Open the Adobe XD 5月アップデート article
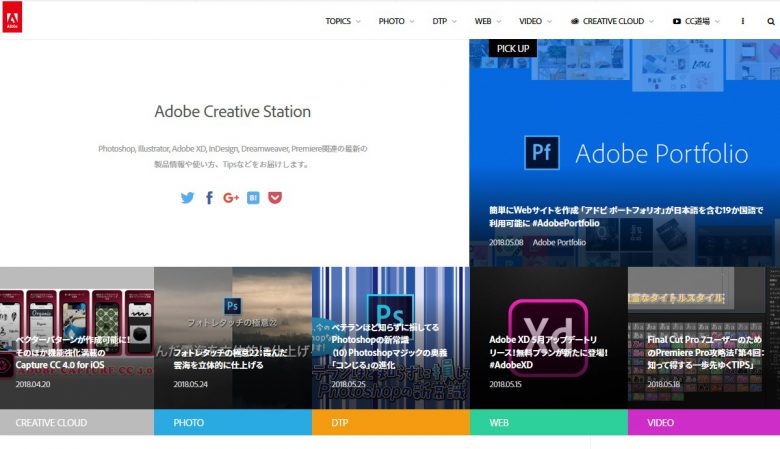Viewport: 780px width, 449px height. tap(548, 352)
